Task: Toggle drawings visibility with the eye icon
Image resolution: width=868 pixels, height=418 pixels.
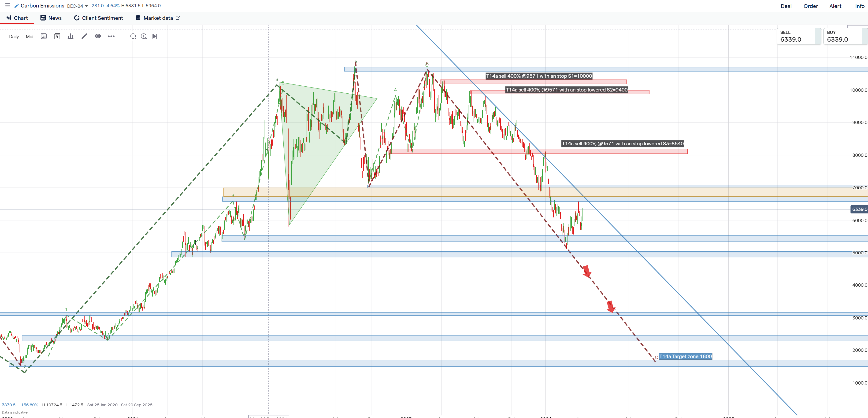Action: [x=98, y=36]
